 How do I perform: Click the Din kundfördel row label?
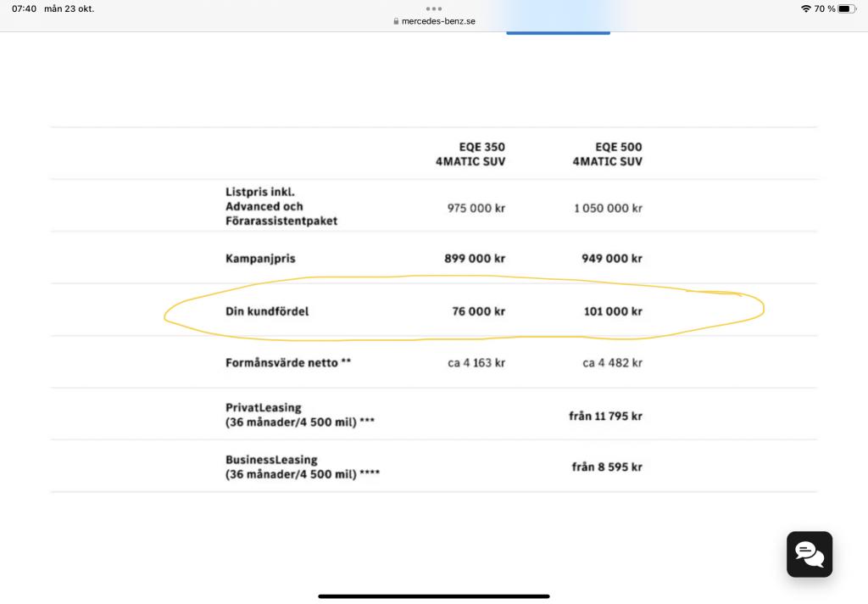pos(267,311)
